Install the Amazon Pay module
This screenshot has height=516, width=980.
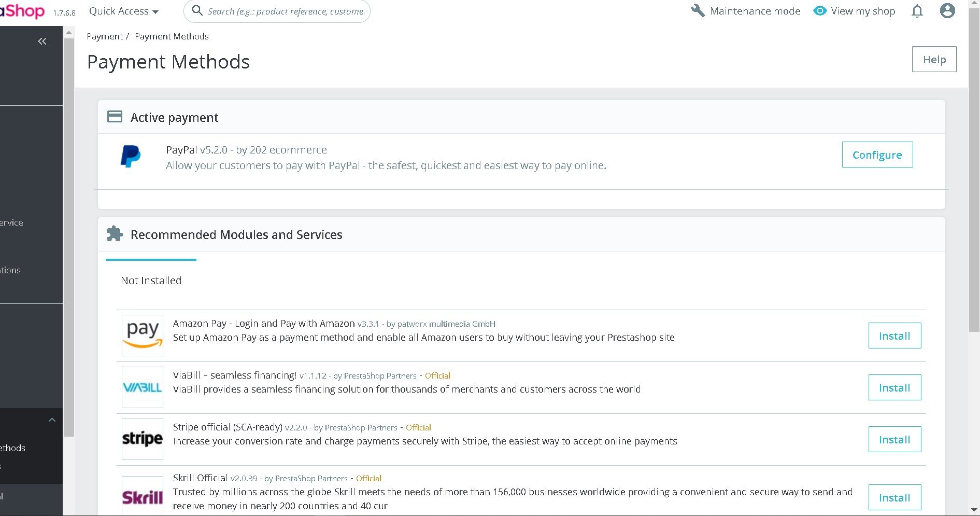pyautogui.click(x=894, y=336)
